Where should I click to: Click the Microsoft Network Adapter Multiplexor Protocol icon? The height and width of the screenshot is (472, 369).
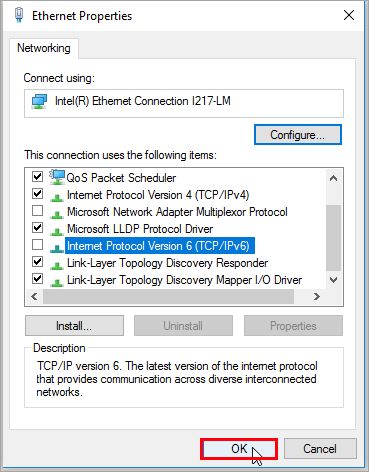(57, 214)
